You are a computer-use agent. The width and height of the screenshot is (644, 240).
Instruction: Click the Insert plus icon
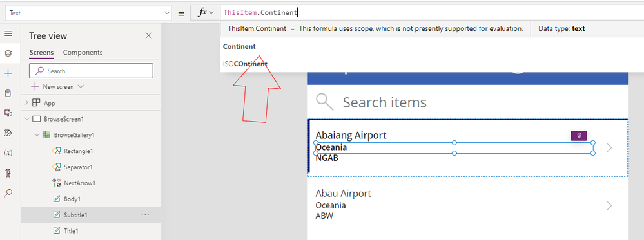point(8,73)
